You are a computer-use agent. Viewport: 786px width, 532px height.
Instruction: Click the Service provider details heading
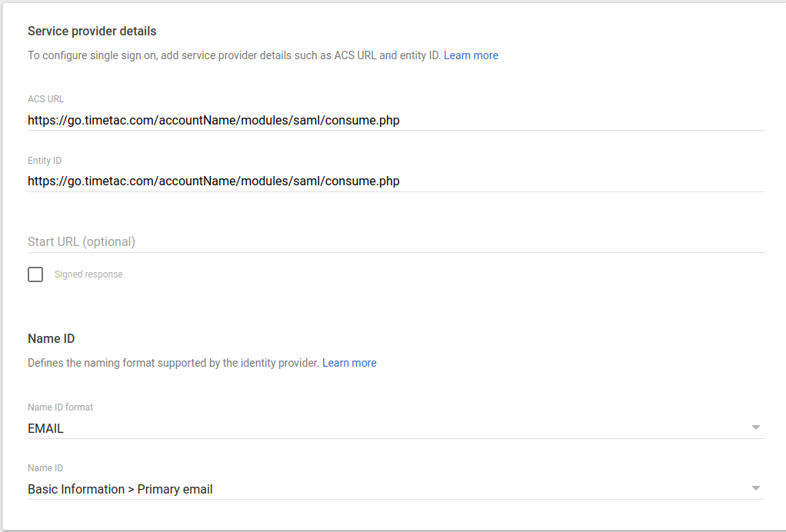pos(92,32)
